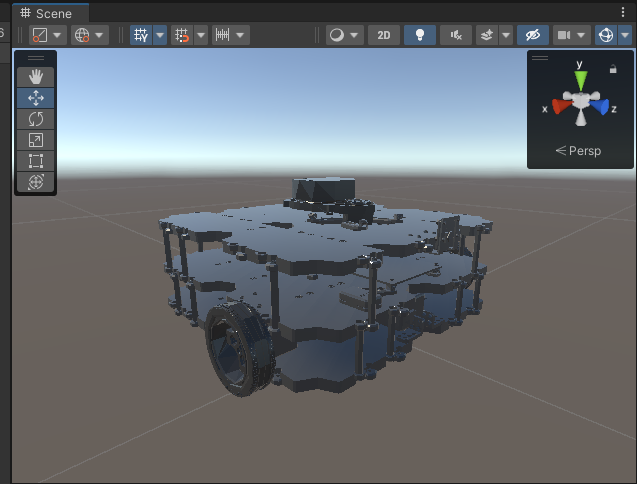The image size is (637, 484).
Task: Open the gizmos dropdown arrow
Action: pos(625,35)
